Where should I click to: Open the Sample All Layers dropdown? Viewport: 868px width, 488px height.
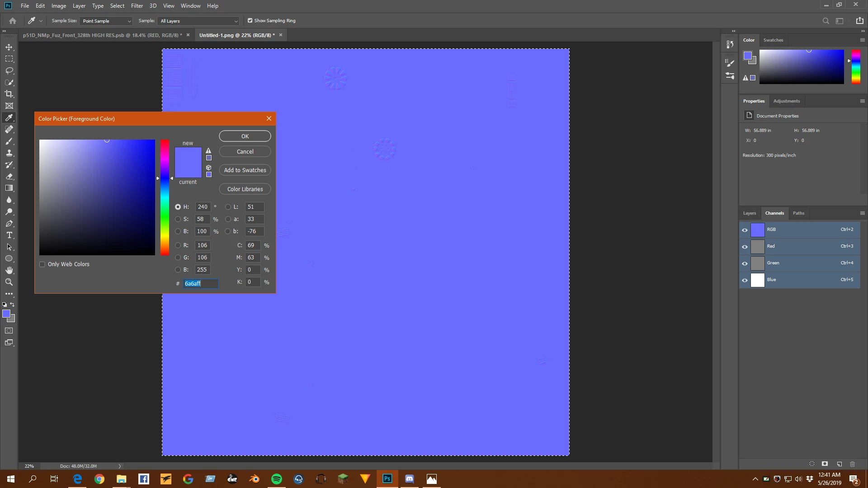(198, 21)
